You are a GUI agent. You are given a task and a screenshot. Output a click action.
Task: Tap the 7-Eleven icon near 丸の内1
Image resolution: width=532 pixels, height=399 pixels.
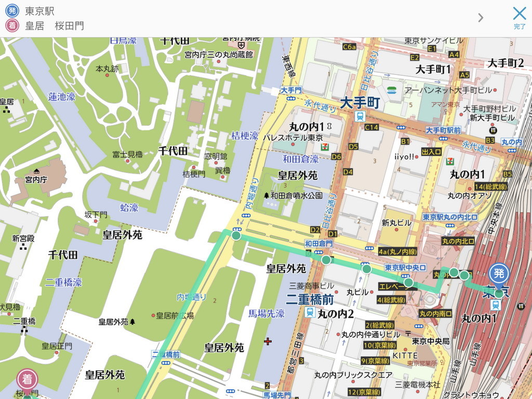click(x=450, y=161)
